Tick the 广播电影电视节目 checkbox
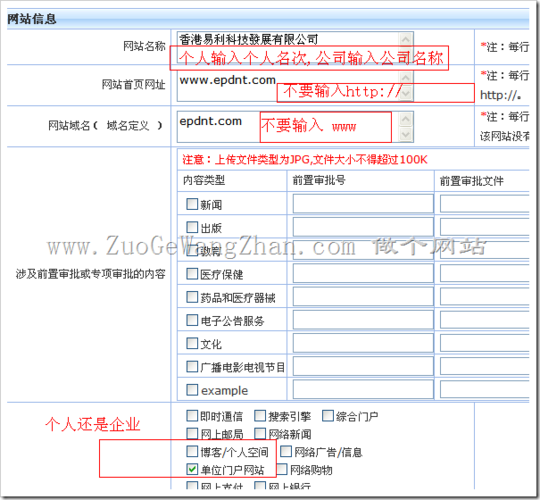This screenshot has height=500, width=540. click(192, 366)
